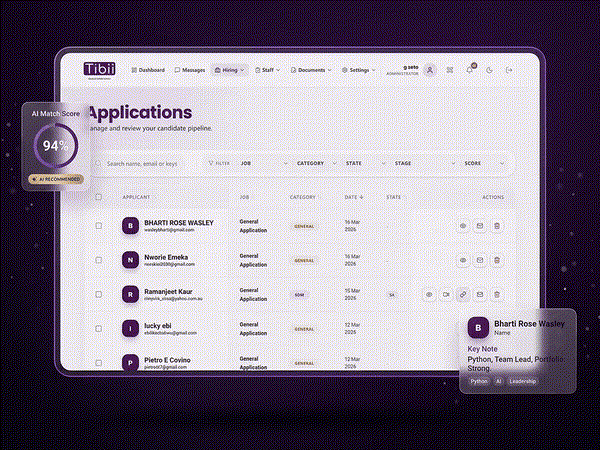Tick the select-all applicants checkbox
This screenshot has height=450, width=600.
pyautogui.click(x=99, y=197)
